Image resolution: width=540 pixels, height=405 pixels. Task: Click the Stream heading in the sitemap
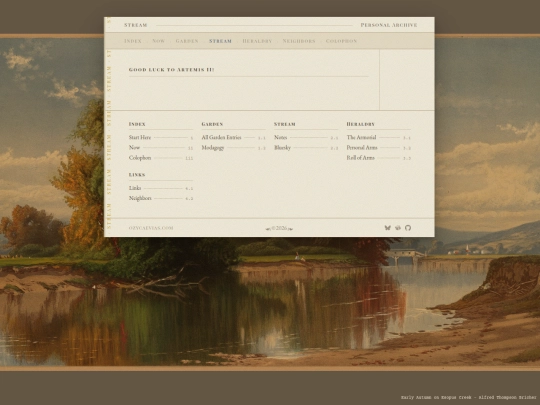(285, 124)
